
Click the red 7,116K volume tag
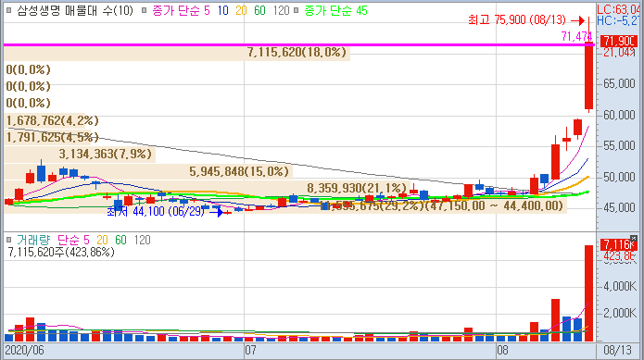619,245
